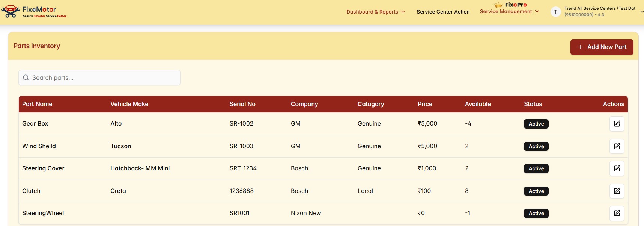This screenshot has height=226, width=644.
Task: Click Hatchback- MM Mini cell
Action: pyautogui.click(x=140, y=168)
